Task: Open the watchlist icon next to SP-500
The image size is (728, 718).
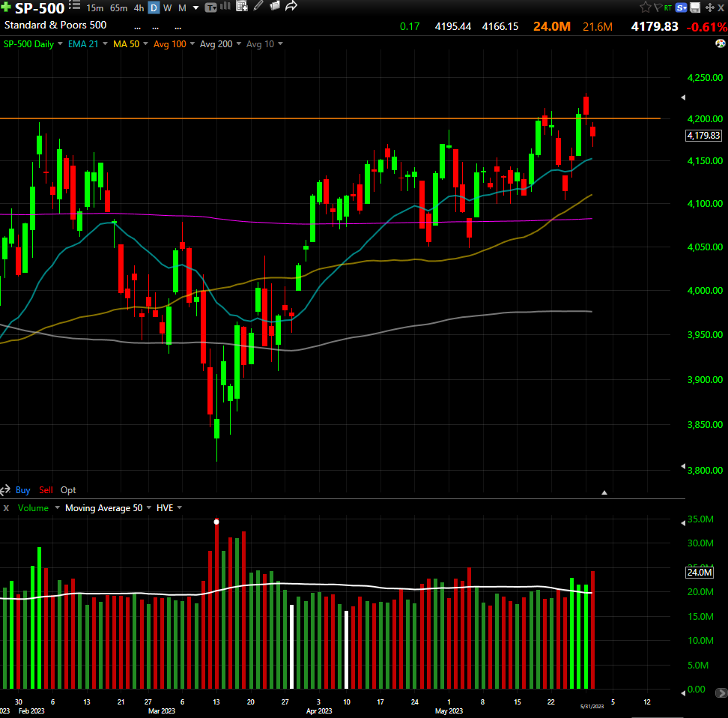Action: (x=74, y=5)
